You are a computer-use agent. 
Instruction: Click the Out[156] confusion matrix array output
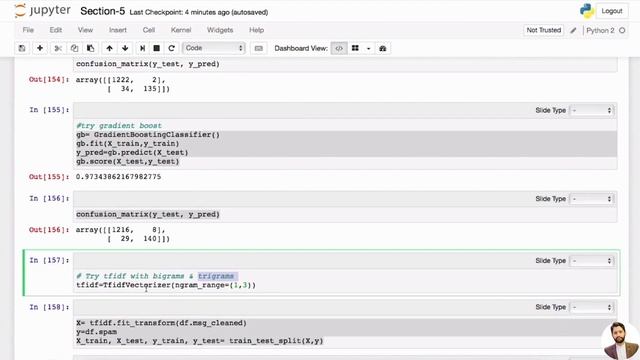(x=122, y=234)
